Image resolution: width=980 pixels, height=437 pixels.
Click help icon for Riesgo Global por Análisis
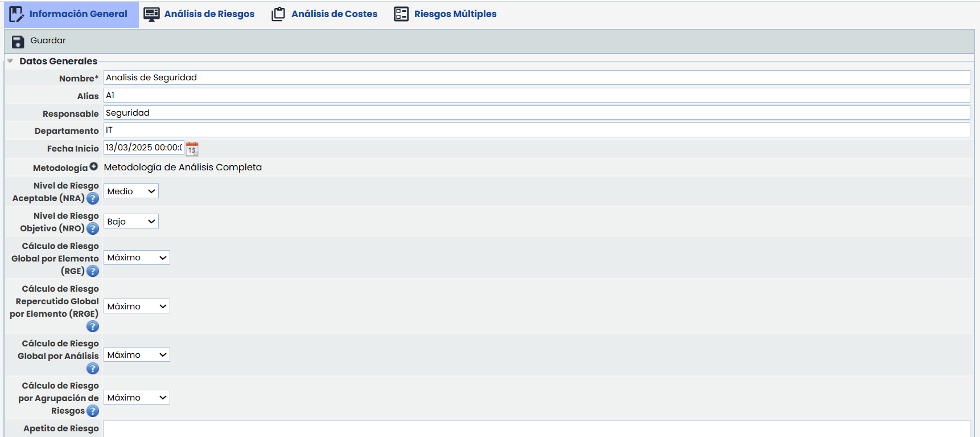coord(93,369)
